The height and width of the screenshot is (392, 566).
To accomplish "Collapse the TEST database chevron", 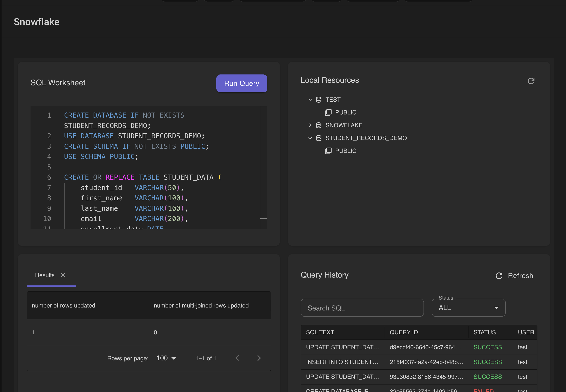I will coord(310,99).
